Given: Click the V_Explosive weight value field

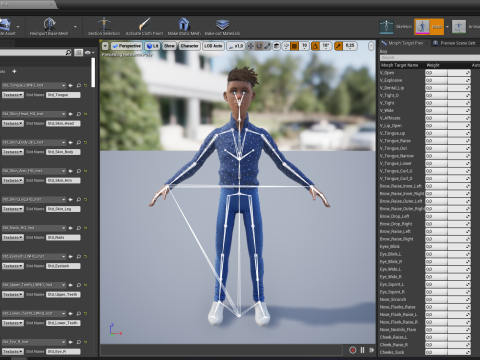Looking at the screenshot, I should pos(448,80).
